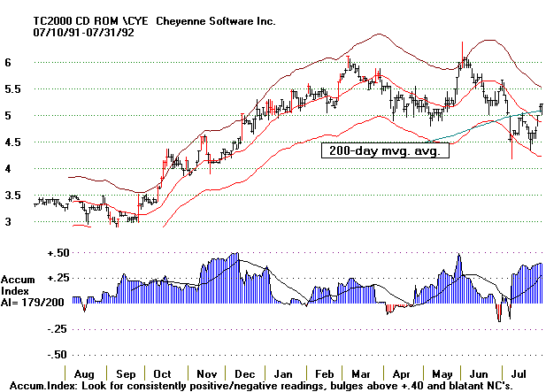Click the Accum Index panel label
546x392 pixels.
point(19,284)
